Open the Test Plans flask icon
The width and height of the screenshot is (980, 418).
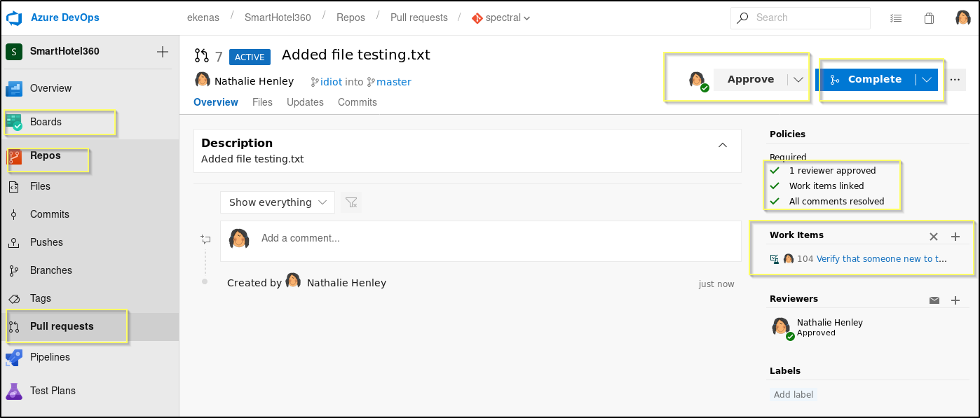click(x=15, y=391)
